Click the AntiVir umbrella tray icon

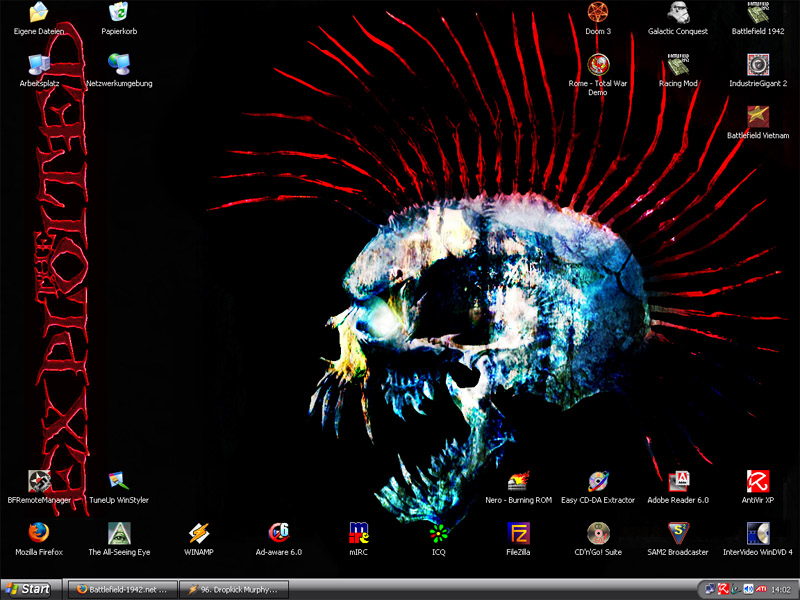[x=723, y=589]
